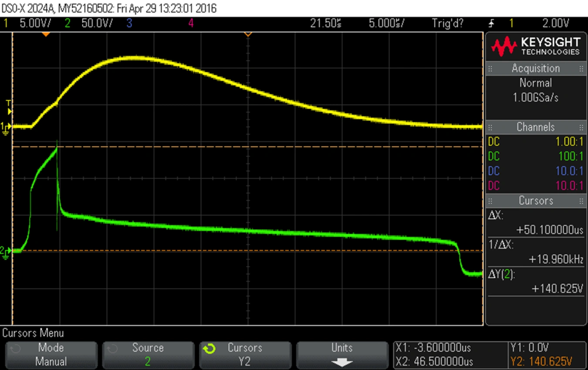The width and height of the screenshot is (588, 370).
Task: Enable channel 3 in the top bar
Action: (x=129, y=24)
